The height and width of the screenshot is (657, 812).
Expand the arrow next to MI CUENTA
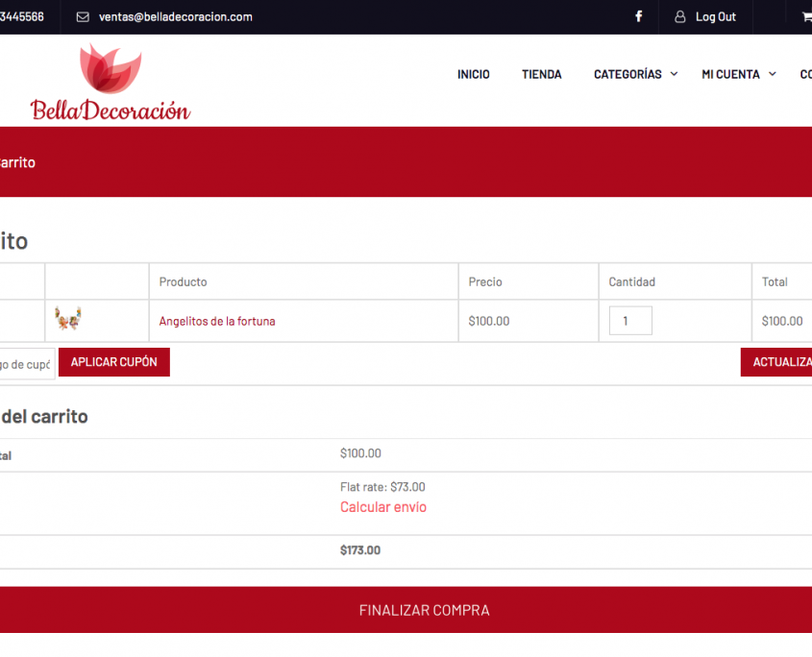coord(773,75)
